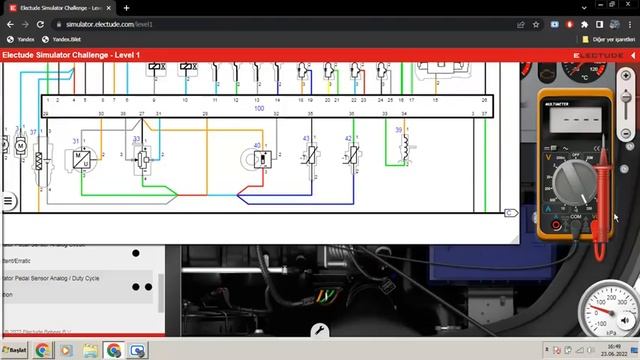Click ECU block labeled 100
This screenshot has height=360, width=640.
point(267,107)
